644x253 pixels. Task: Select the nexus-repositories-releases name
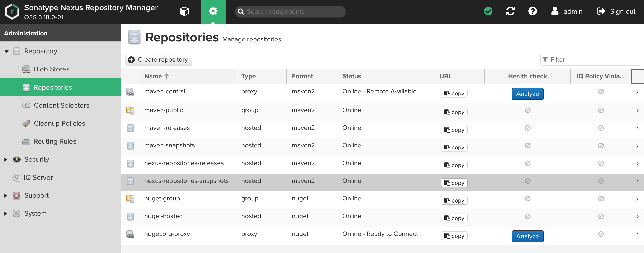coord(184,163)
